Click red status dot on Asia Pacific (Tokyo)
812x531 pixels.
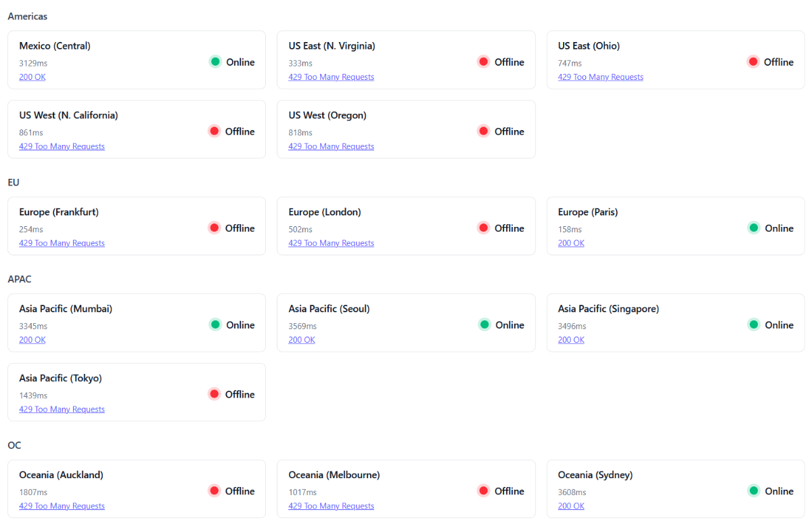click(x=215, y=394)
